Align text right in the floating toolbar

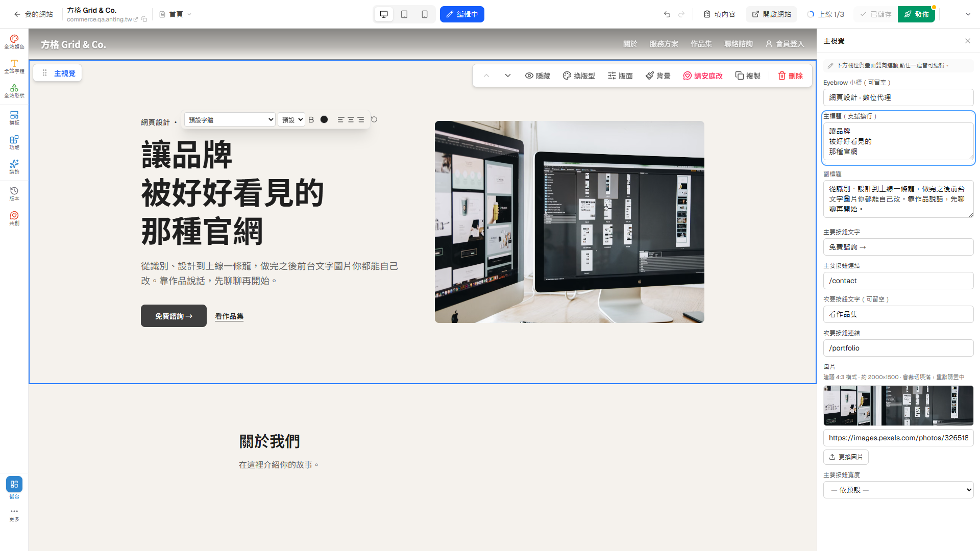point(361,119)
